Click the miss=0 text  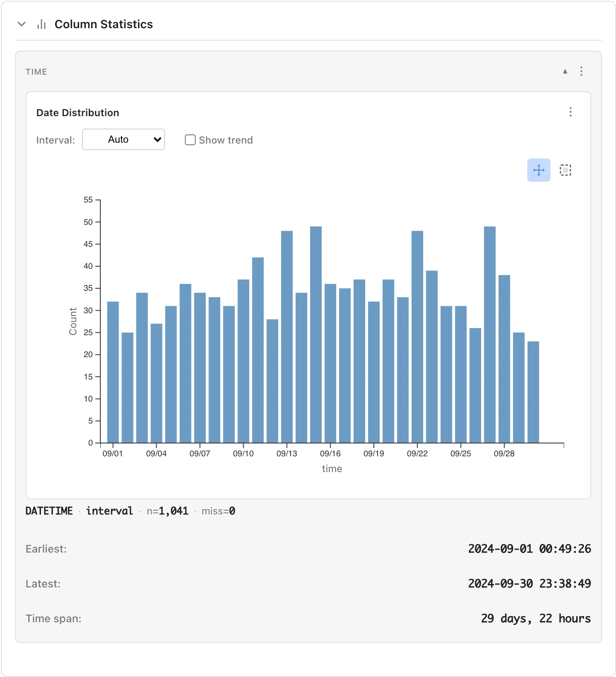218,511
